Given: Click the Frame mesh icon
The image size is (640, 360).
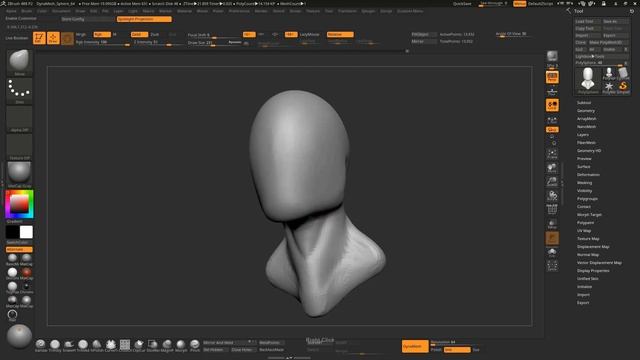Looking at the screenshot, I should click(552, 153).
